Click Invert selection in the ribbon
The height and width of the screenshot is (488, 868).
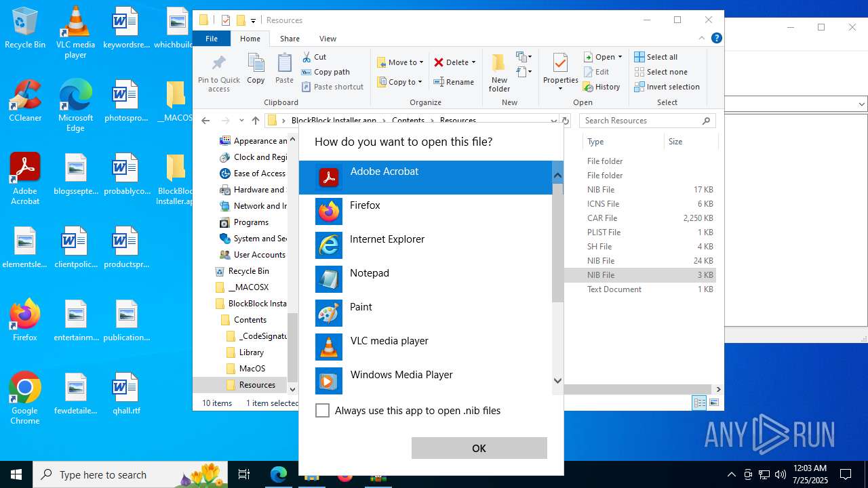point(667,87)
